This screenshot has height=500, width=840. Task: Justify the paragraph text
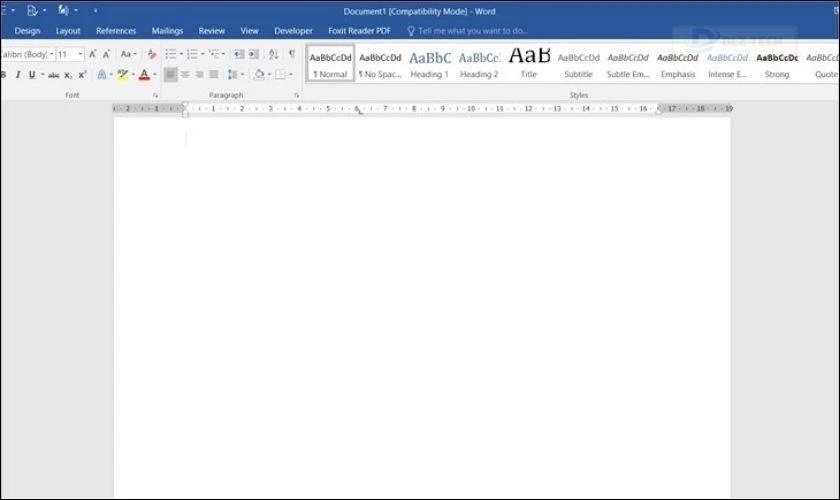(214, 75)
